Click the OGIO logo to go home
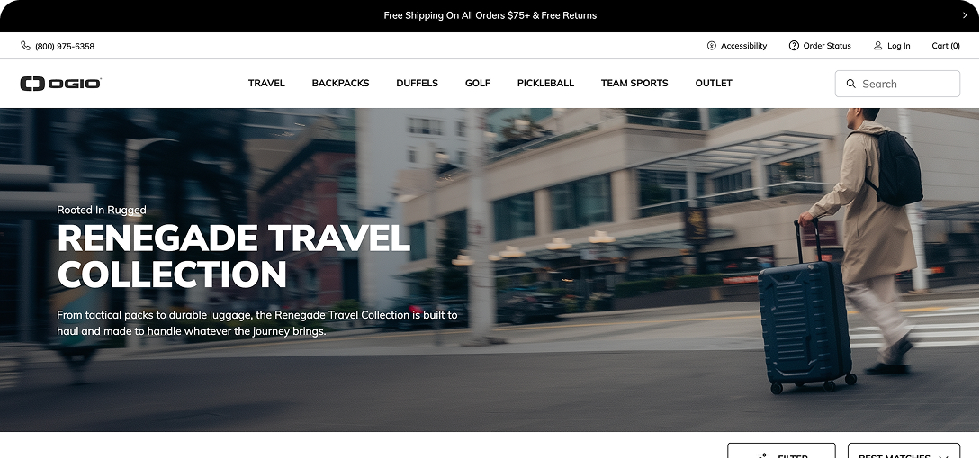Viewport: 980px width, 459px height. pyautogui.click(x=60, y=83)
